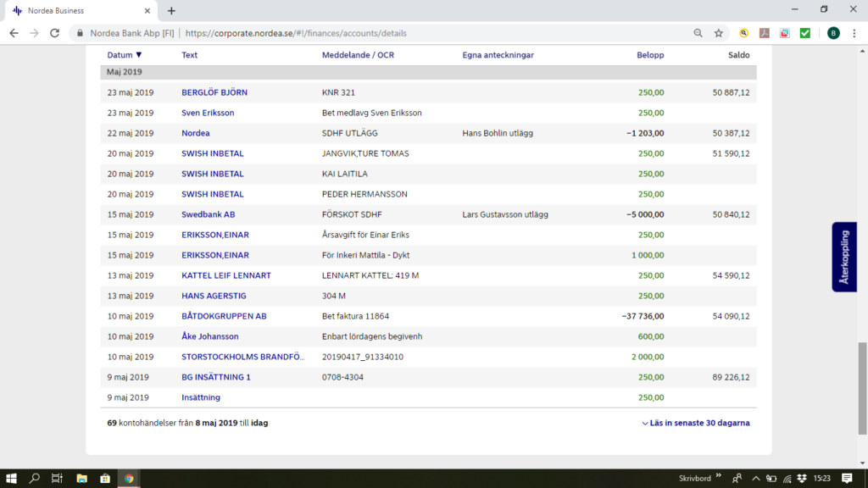
Task: Open the BG INSÄTTNING 1 transaction
Action: (x=216, y=377)
